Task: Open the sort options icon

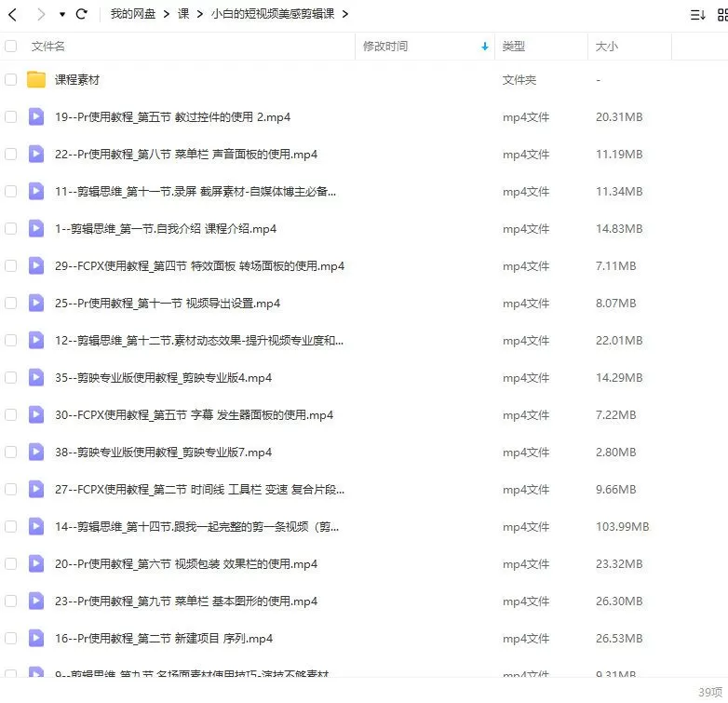Action: (697, 14)
